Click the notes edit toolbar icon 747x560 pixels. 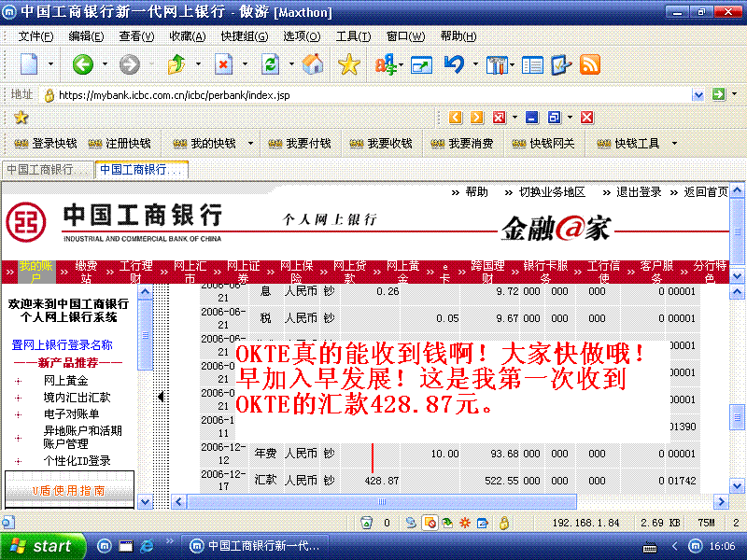click(x=561, y=64)
